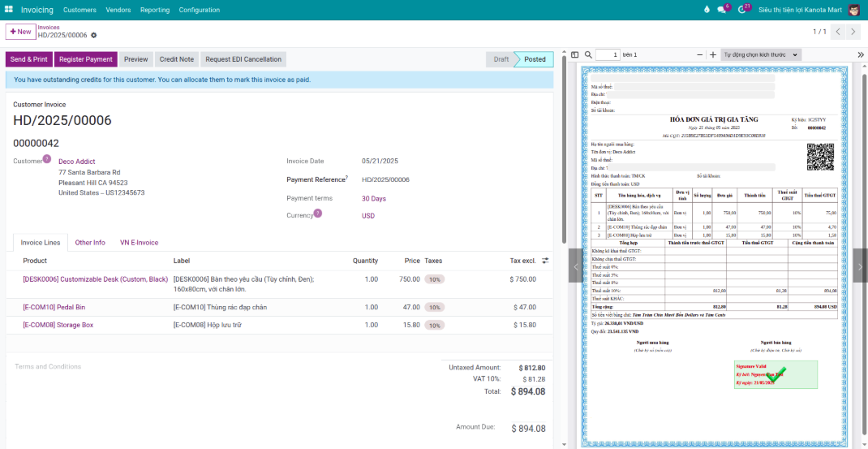Click the $ 894.08 Total amount
The height and width of the screenshot is (449, 868).
527,391
